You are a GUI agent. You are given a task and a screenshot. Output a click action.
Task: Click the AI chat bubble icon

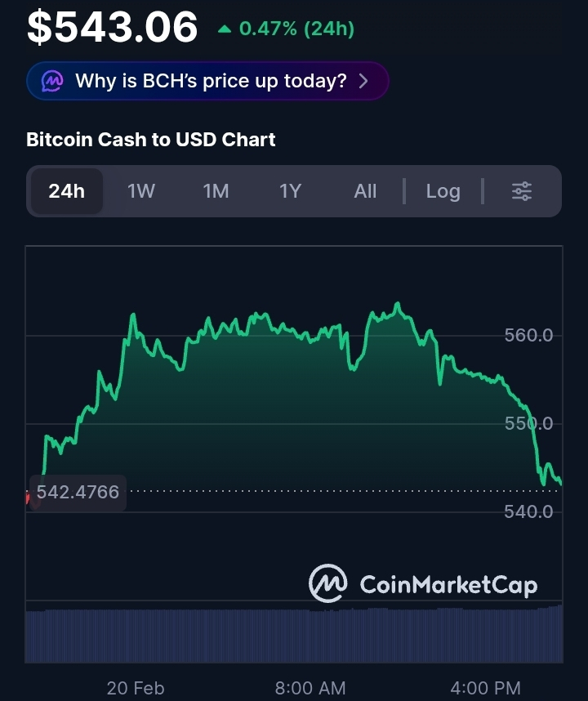pyautogui.click(x=53, y=81)
